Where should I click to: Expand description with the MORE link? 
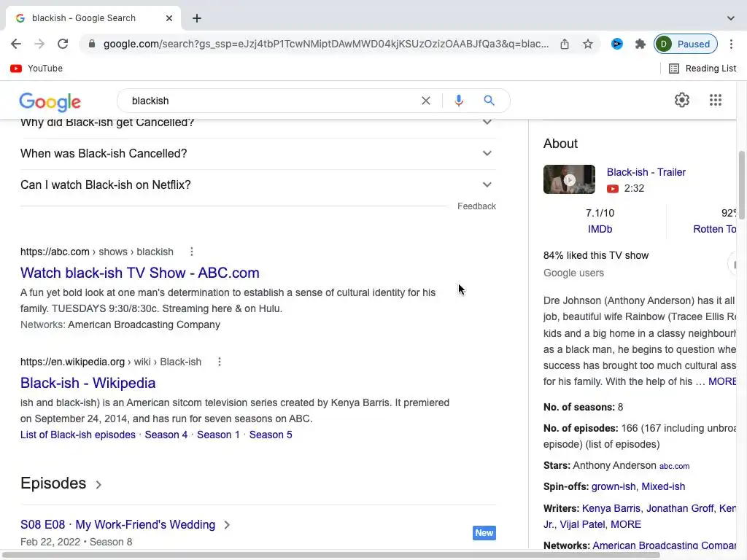[x=721, y=382]
